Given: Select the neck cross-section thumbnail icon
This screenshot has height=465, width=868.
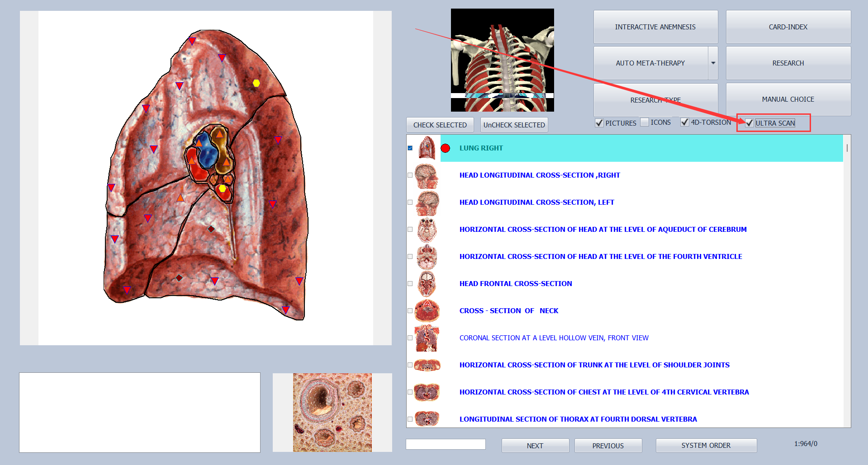Looking at the screenshot, I should pos(427,311).
